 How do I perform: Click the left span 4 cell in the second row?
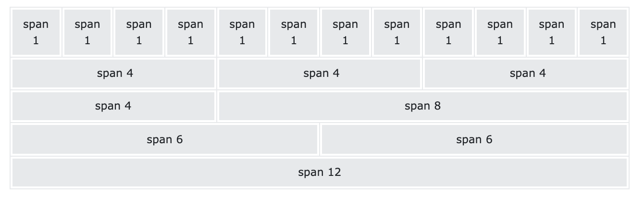point(113,74)
